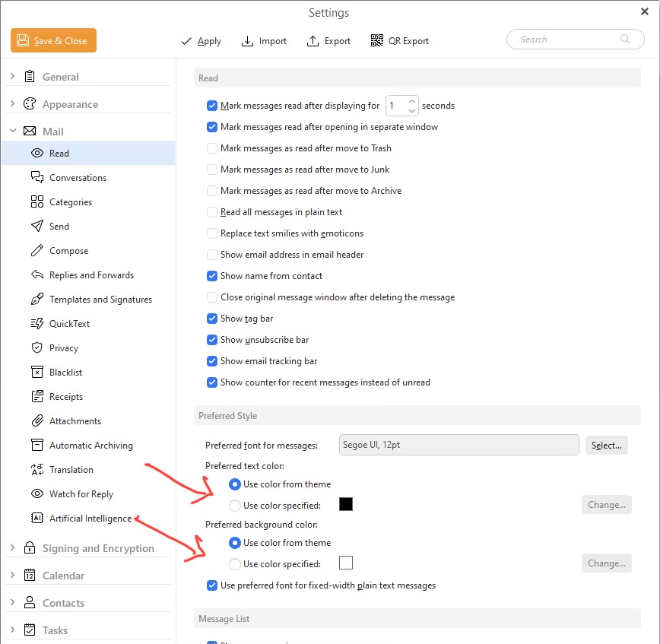Click the Attachments paperclip icon
This screenshot has height=644, width=660.
[36, 420]
